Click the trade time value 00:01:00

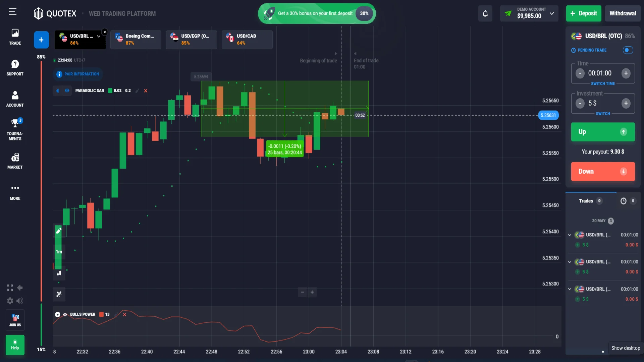coord(600,73)
